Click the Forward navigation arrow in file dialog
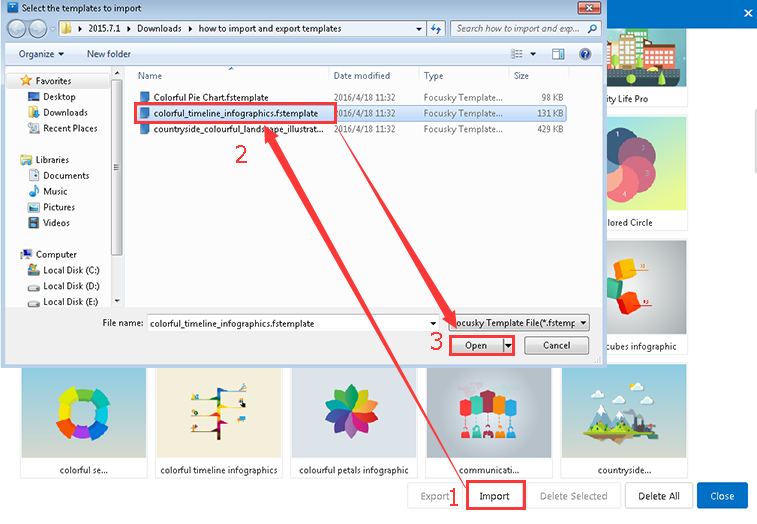Viewport: 757px width, 524px height. [38, 29]
